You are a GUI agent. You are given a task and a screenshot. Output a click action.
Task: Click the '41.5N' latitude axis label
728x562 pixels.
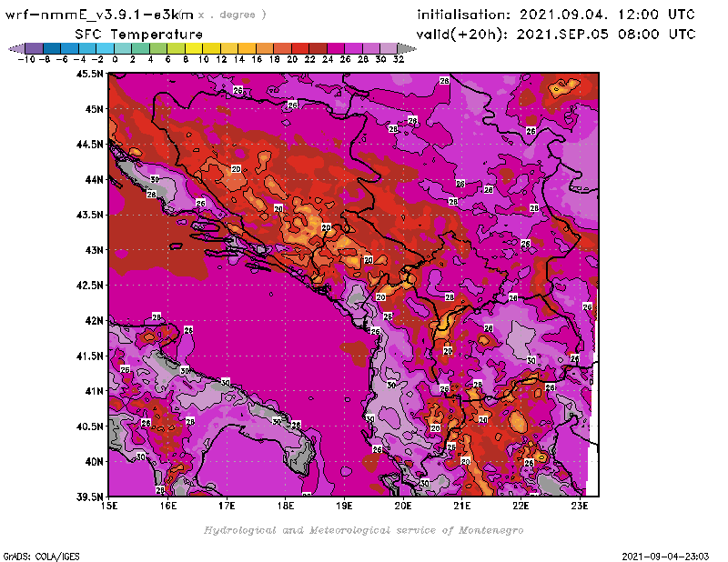click(89, 356)
